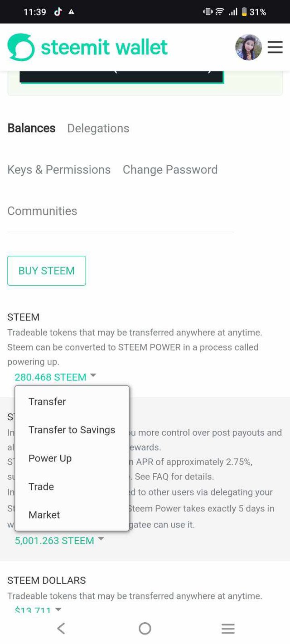This screenshot has height=644, width=290.
Task: Expand the 5,001.263 STEEM dropdown
Action: (59, 540)
